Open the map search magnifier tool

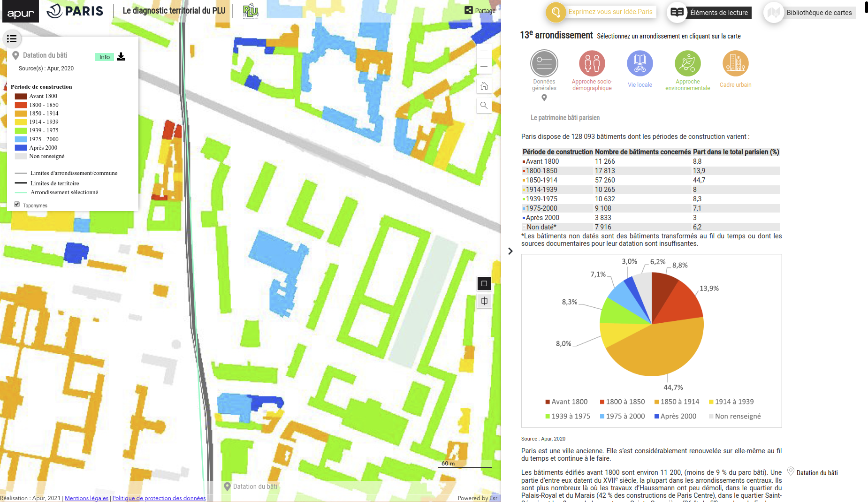484,106
